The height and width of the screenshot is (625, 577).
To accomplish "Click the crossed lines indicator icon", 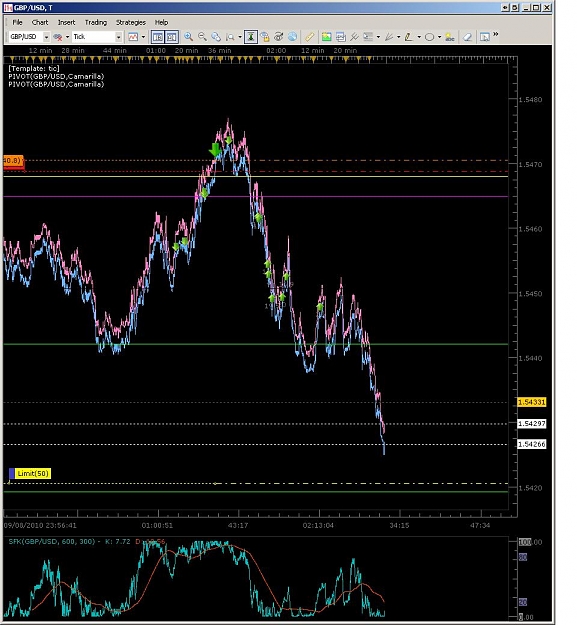I will [354, 37].
